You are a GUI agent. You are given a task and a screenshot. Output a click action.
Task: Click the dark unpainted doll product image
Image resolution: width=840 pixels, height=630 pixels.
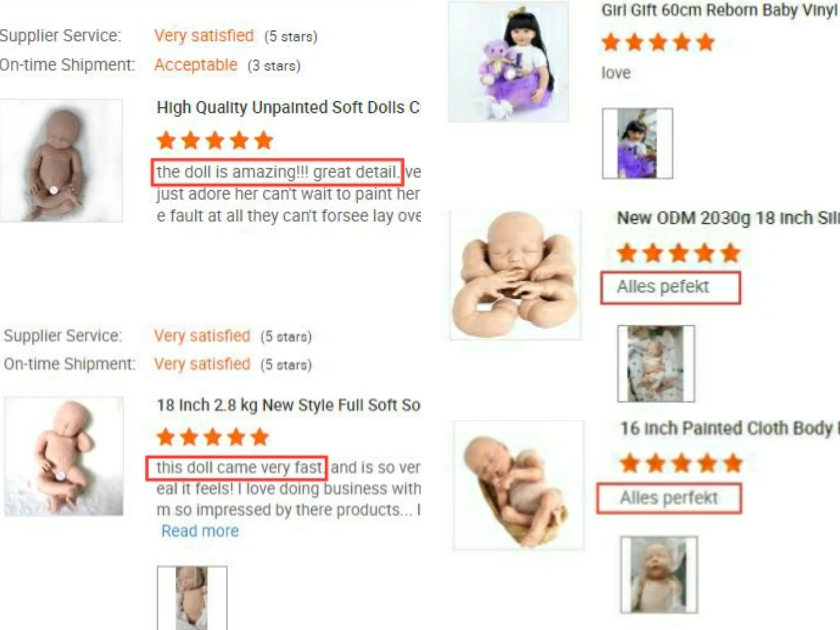coord(61,161)
